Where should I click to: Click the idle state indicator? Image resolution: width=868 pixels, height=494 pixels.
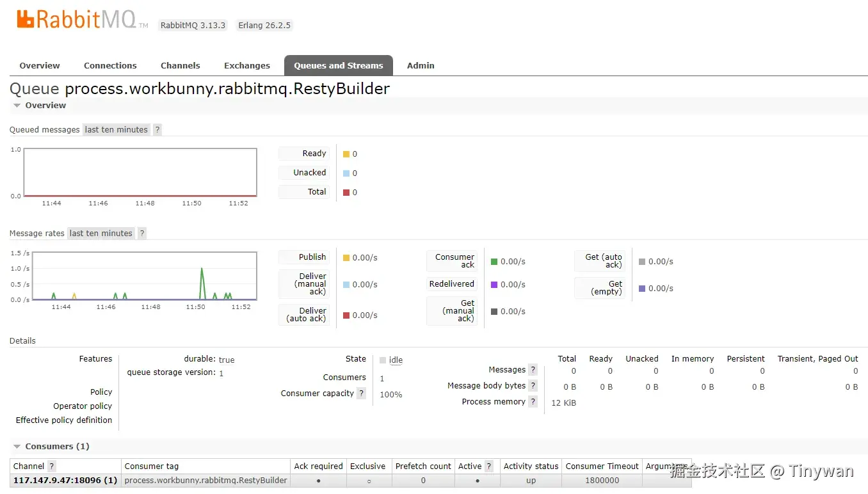[x=391, y=360]
